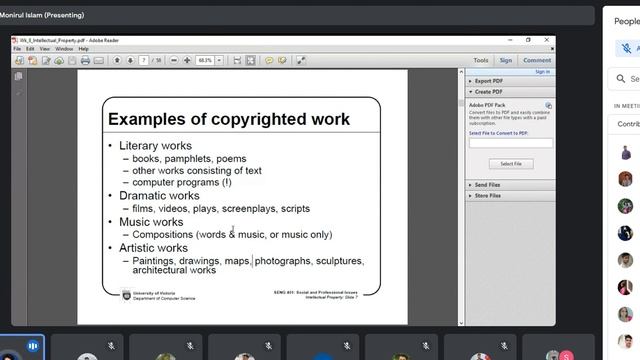This screenshot has height=360, width=640.
Task: Click the Sign In link
Action: coord(542,71)
